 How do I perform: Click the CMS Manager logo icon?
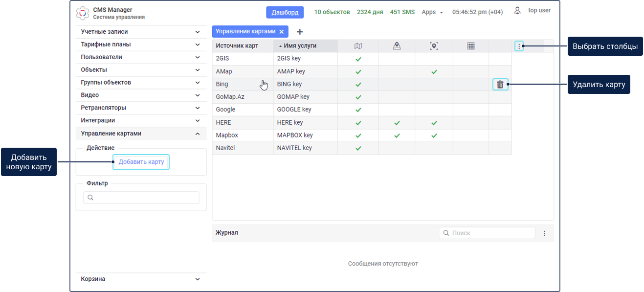[x=84, y=13]
